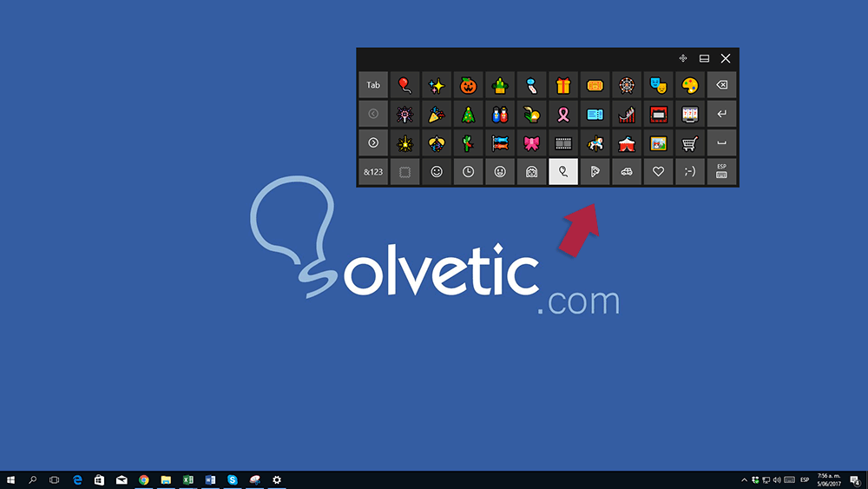The width and height of the screenshot is (868, 489).
Task: Open Skype from the taskbar
Action: coord(233,479)
